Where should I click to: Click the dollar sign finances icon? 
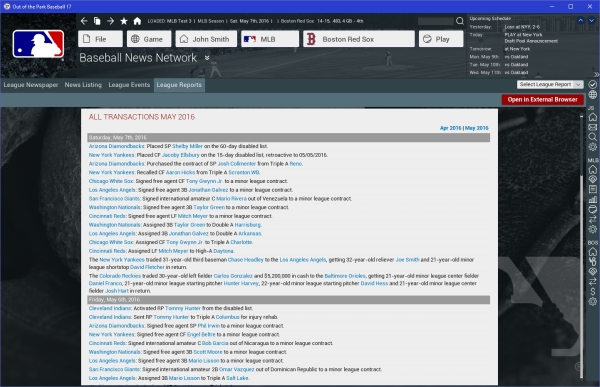[592, 292]
